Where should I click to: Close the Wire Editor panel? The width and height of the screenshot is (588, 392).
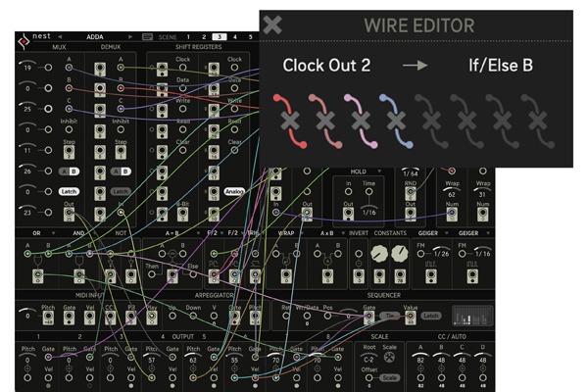coord(273,25)
